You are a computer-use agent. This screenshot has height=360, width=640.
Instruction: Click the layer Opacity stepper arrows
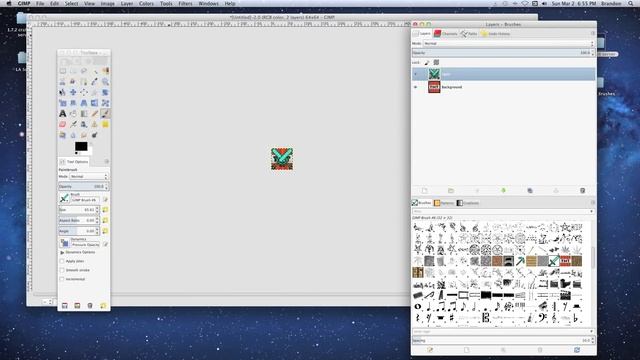pyautogui.click(x=593, y=53)
